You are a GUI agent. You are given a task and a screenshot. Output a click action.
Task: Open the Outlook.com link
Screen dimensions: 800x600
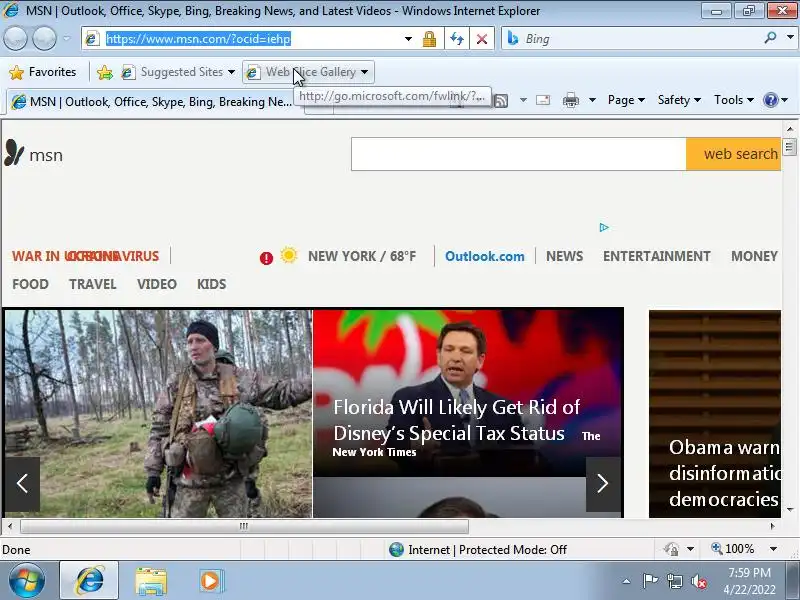pyautogui.click(x=485, y=256)
